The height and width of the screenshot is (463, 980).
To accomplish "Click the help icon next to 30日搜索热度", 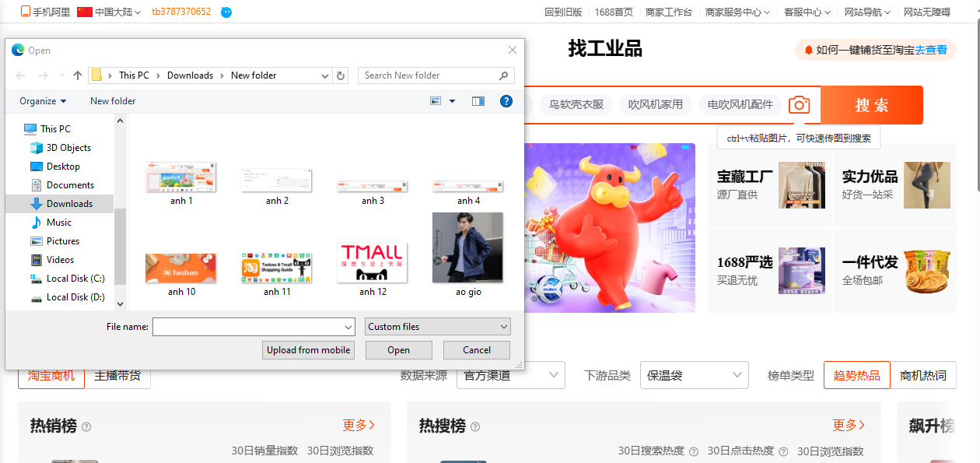I will click(x=693, y=451).
